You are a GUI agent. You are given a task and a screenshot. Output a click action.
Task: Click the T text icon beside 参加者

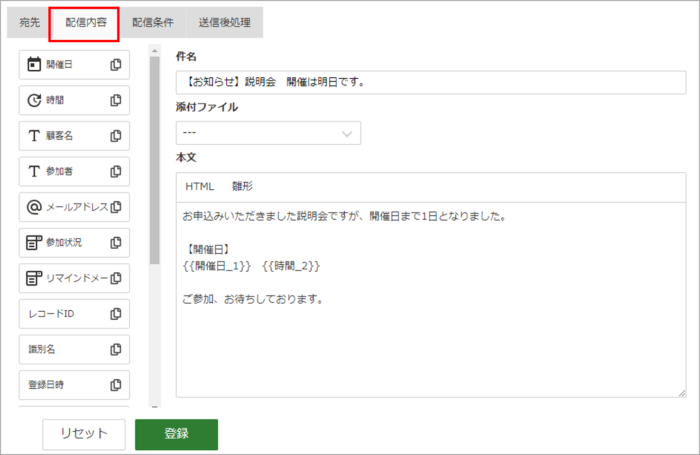coord(34,171)
